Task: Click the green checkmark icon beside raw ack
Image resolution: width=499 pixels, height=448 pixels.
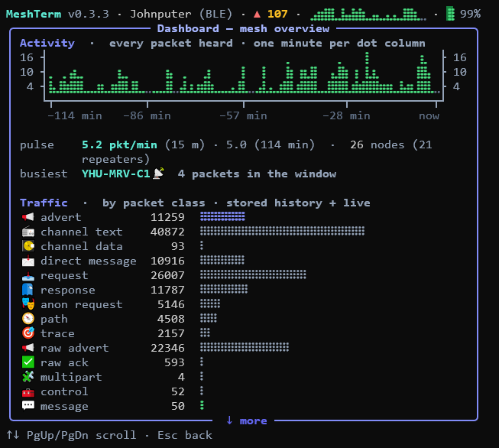Action: (x=28, y=362)
